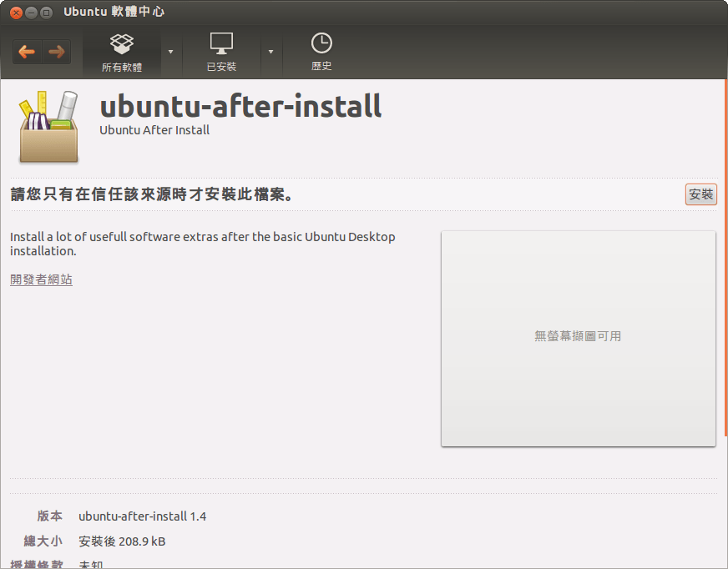Close the Ubuntu 軟體中心 window
Screen dimensions: 728x569
coord(16,13)
